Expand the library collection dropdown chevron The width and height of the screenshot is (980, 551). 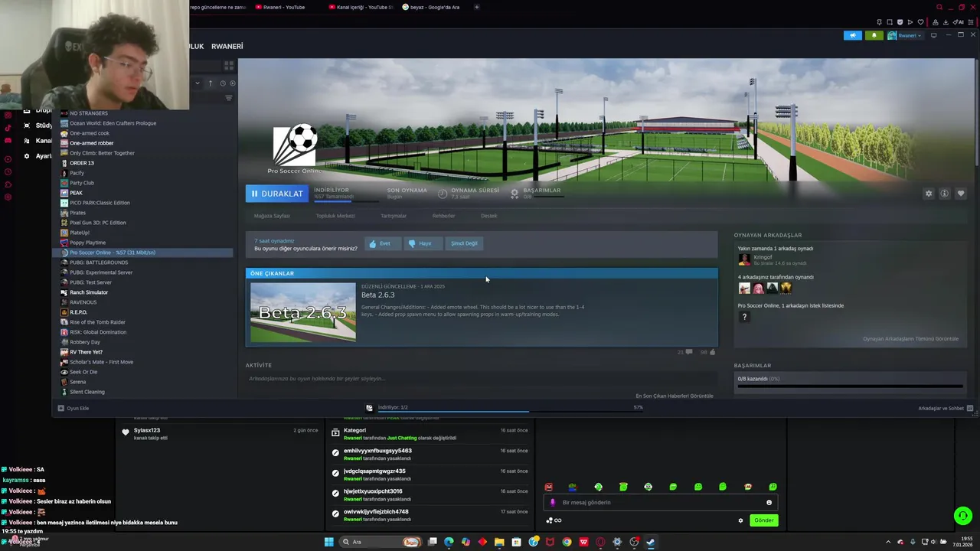coord(197,83)
